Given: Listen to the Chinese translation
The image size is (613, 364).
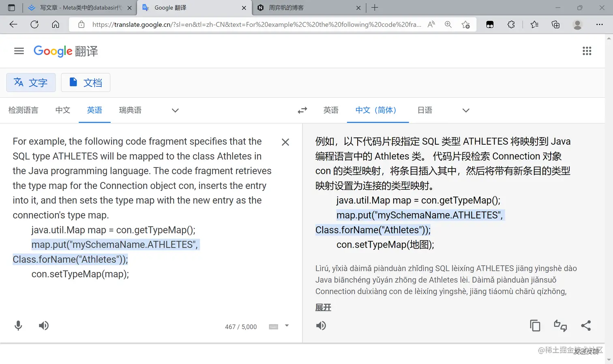Looking at the screenshot, I should pyautogui.click(x=321, y=325).
